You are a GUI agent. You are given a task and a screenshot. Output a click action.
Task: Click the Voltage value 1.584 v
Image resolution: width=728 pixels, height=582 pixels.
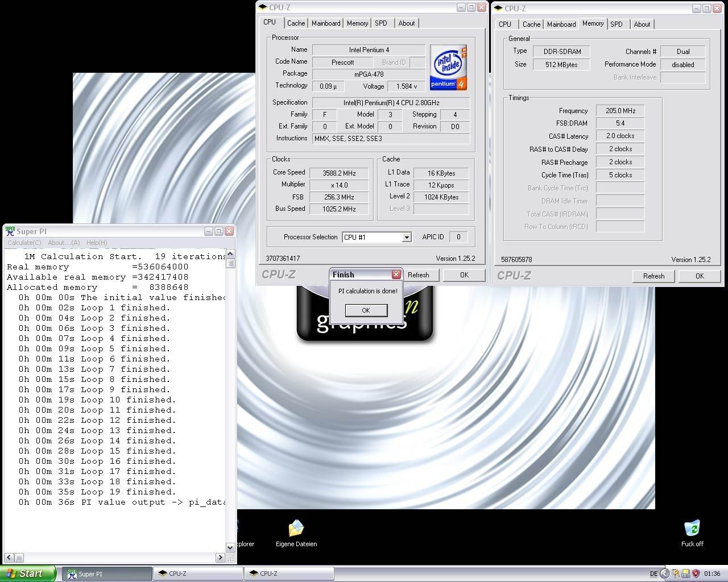(x=406, y=86)
